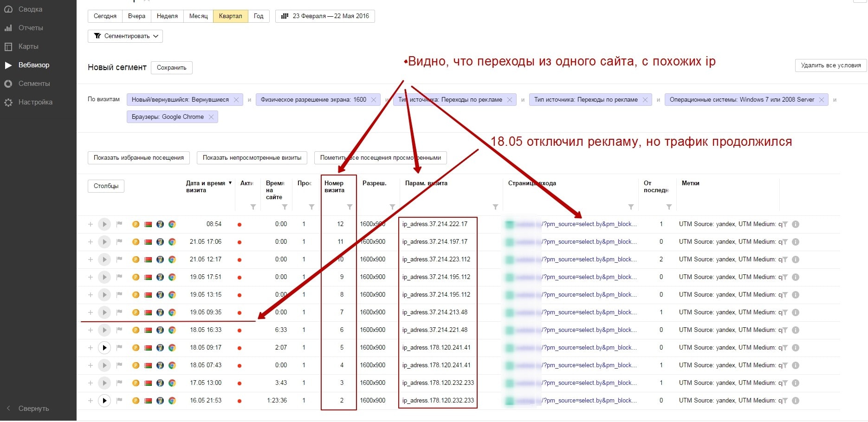This screenshot has height=422, width=868.
Task: Open the Столбцы column settings
Action: pyautogui.click(x=106, y=186)
